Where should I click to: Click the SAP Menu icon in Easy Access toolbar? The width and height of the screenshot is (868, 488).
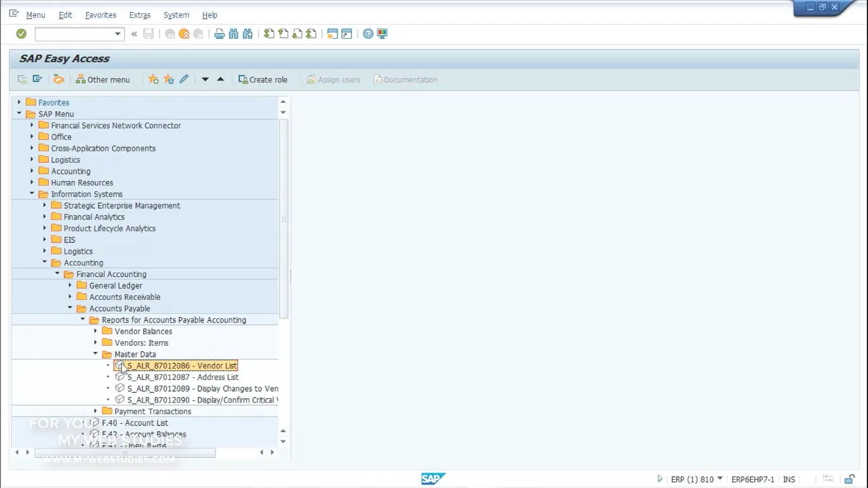point(37,79)
